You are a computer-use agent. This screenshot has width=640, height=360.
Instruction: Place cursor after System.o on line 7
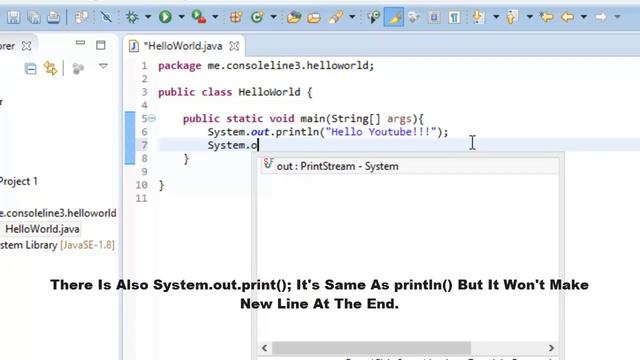pos(259,145)
